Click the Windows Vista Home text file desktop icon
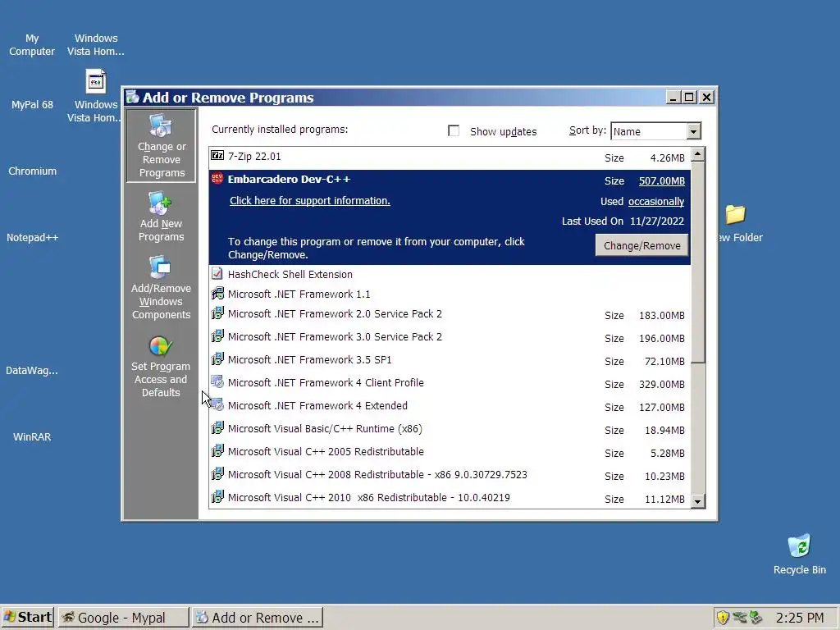The height and width of the screenshot is (630, 840). tap(96, 82)
